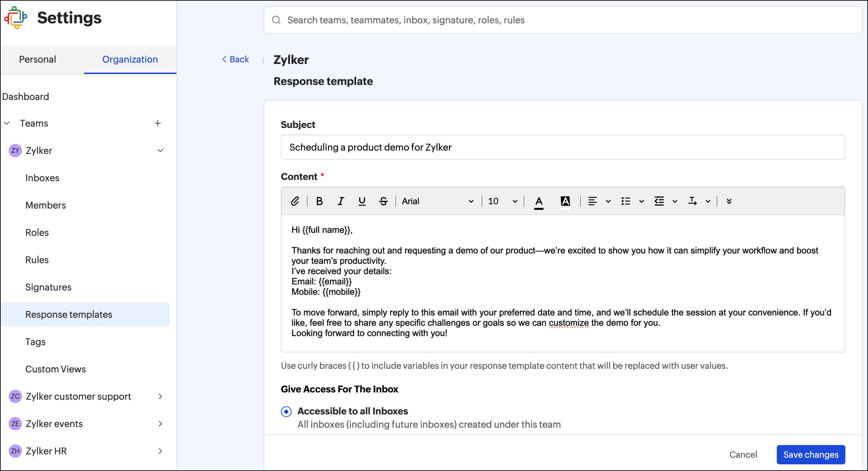Collapse the Zylker team section
Image resolution: width=868 pixels, height=471 pixels.
coord(160,150)
